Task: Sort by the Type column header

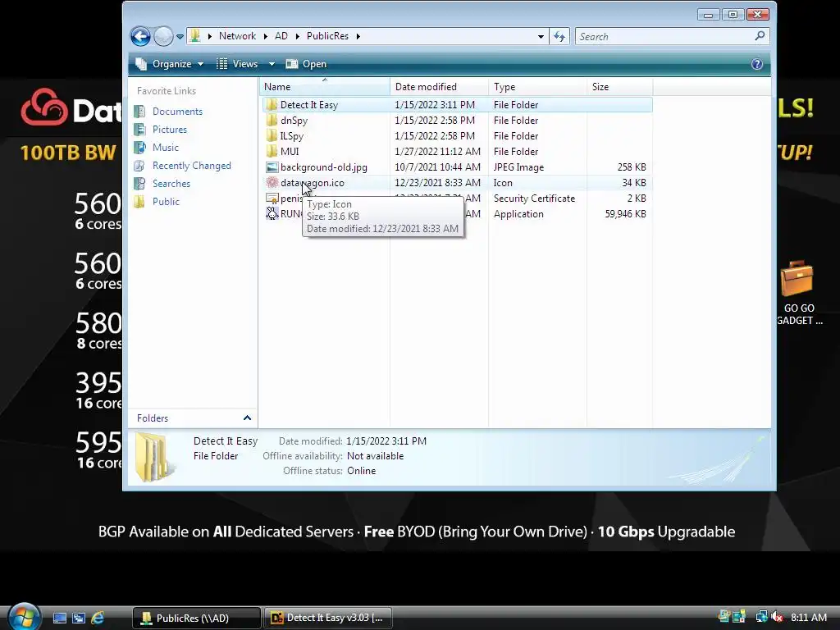Action: coord(537,87)
